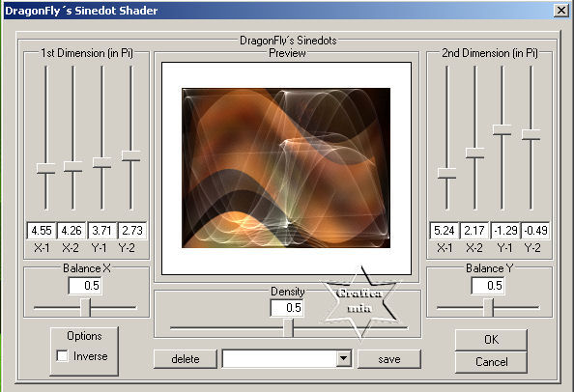Click the empty preset combo box field
Screen dimensions: 574x392
coord(279,359)
